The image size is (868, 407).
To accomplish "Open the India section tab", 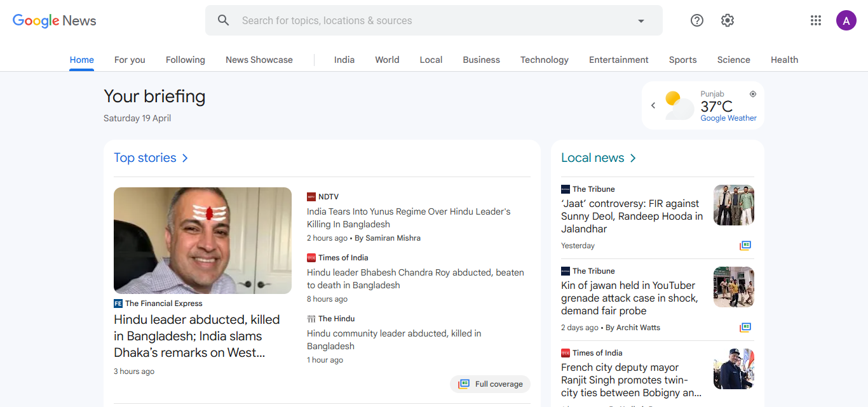I will (344, 60).
